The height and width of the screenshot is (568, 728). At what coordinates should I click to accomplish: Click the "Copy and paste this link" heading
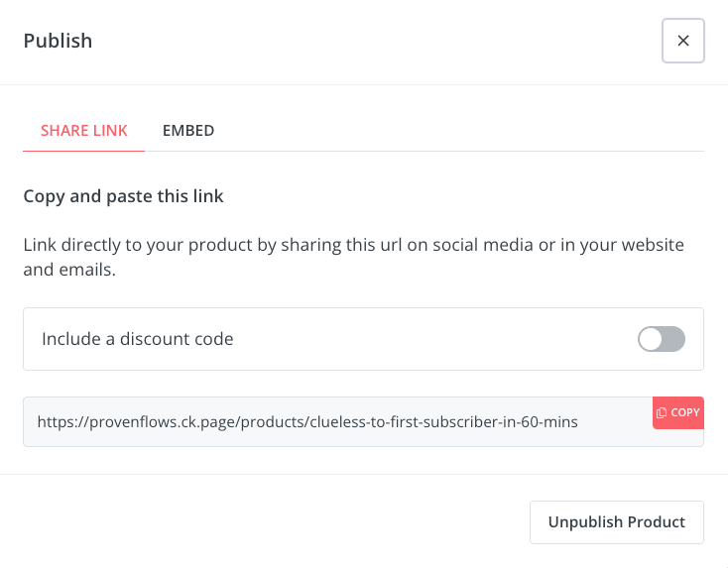click(124, 196)
